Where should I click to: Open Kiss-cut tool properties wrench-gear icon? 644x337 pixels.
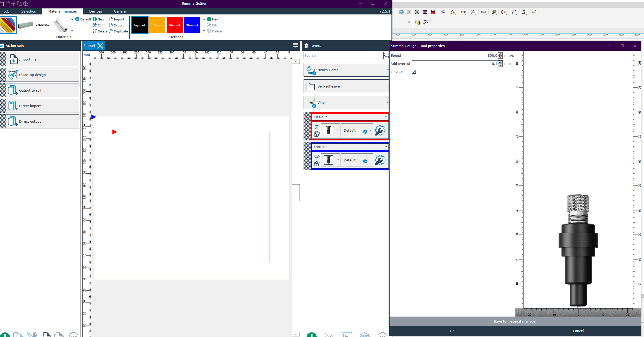coord(380,131)
